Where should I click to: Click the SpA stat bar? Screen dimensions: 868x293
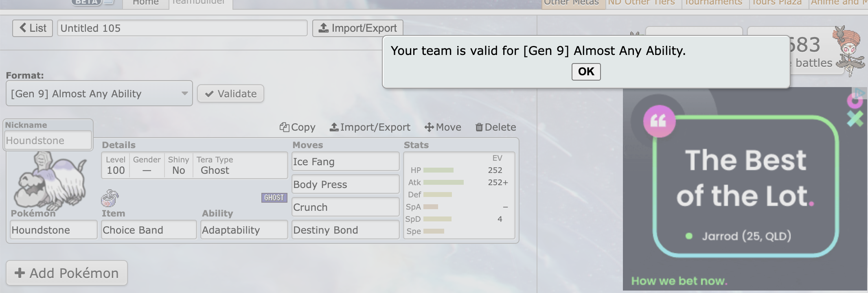tap(431, 207)
